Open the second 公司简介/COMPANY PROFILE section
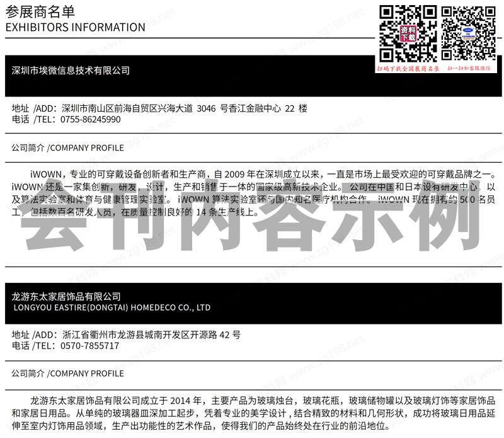504x438 pixels. [x=66, y=373]
